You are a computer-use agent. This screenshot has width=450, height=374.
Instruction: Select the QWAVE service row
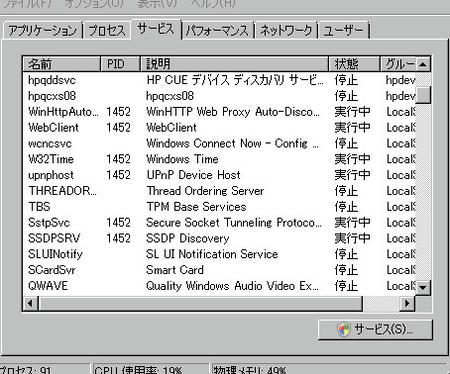coord(219,286)
